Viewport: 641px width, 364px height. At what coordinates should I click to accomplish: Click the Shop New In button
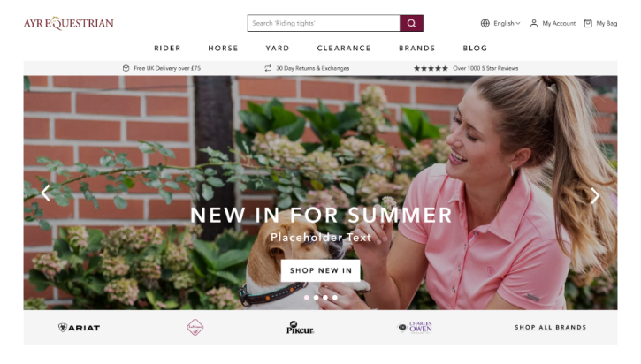point(320,270)
